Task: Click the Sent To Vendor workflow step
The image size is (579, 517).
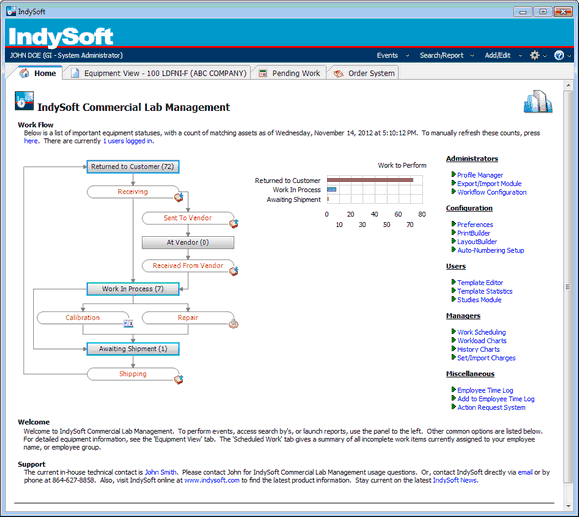Action: (x=188, y=218)
